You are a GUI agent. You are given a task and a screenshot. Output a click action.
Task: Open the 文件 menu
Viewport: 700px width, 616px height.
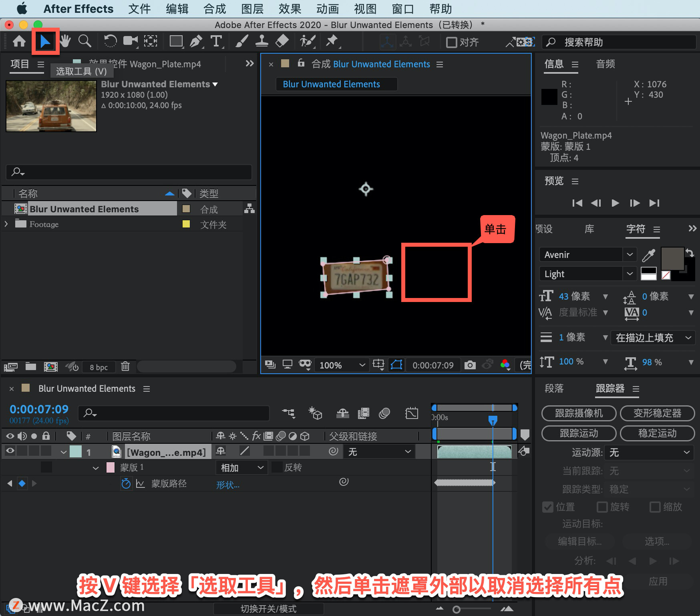(139, 9)
